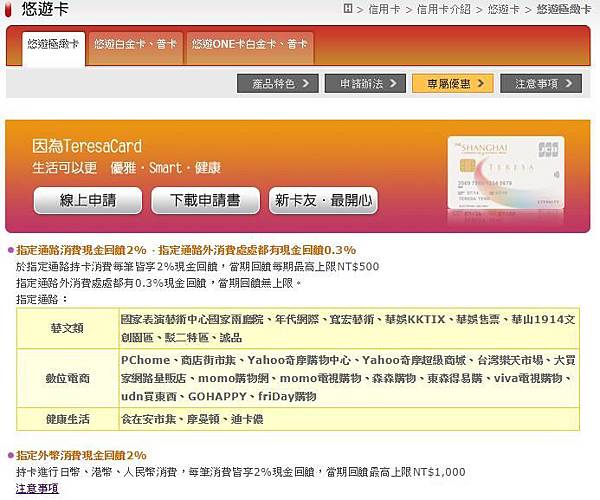This screenshot has width=600, height=500.
Task: Click the 數位電商 table row header
Action: point(67,378)
